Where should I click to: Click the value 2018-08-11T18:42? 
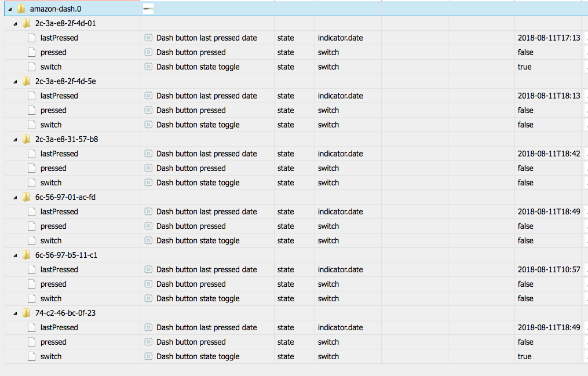click(549, 154)
